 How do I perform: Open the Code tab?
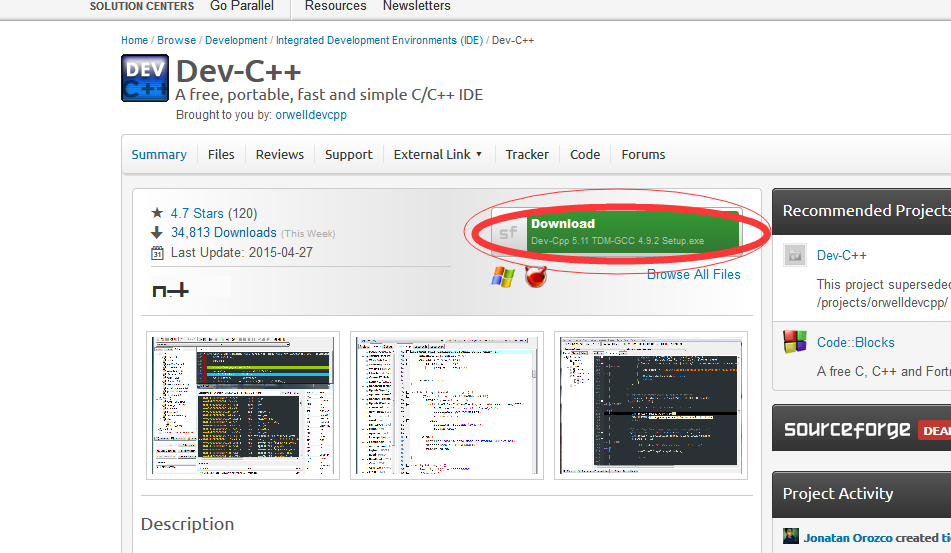585,155
